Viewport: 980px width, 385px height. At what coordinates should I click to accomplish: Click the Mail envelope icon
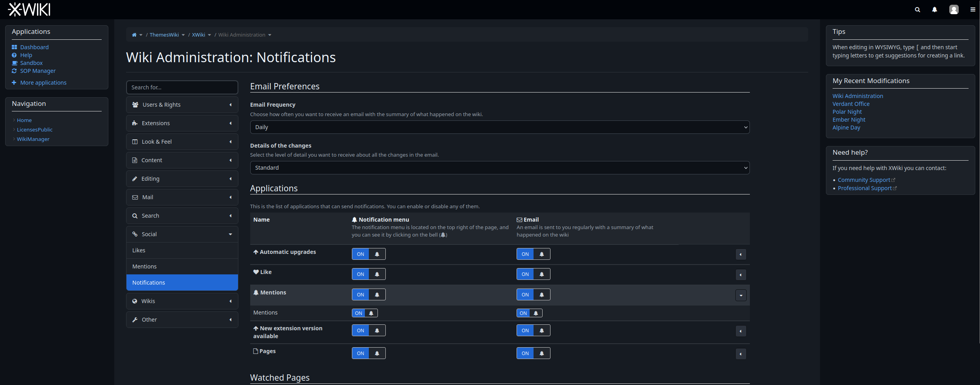point(135,197)
